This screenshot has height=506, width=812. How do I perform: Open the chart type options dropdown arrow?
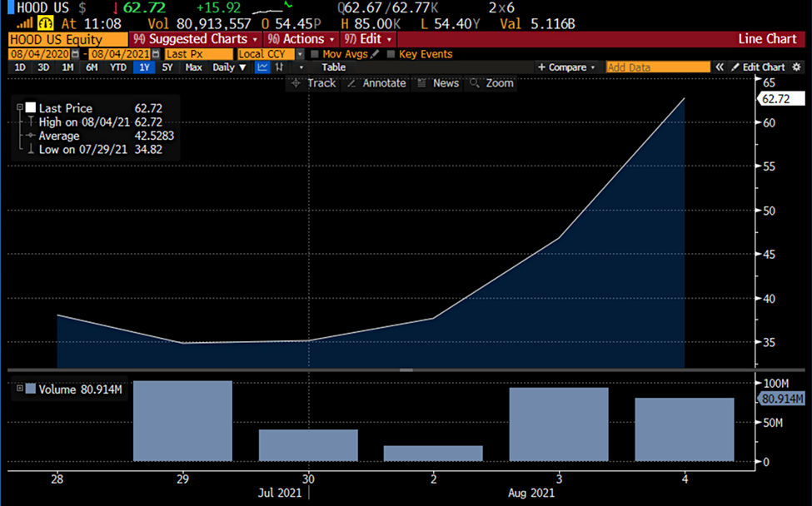click(x=301, y=67)
